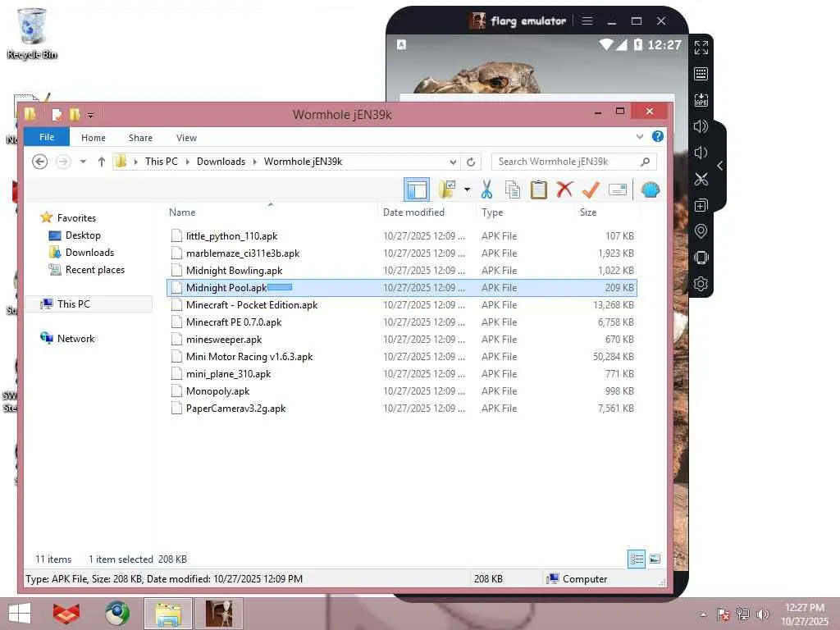Open quick access toolbar customize dropdown
Viewport: 840px width, 630px height.
click(x=90, y=115)
